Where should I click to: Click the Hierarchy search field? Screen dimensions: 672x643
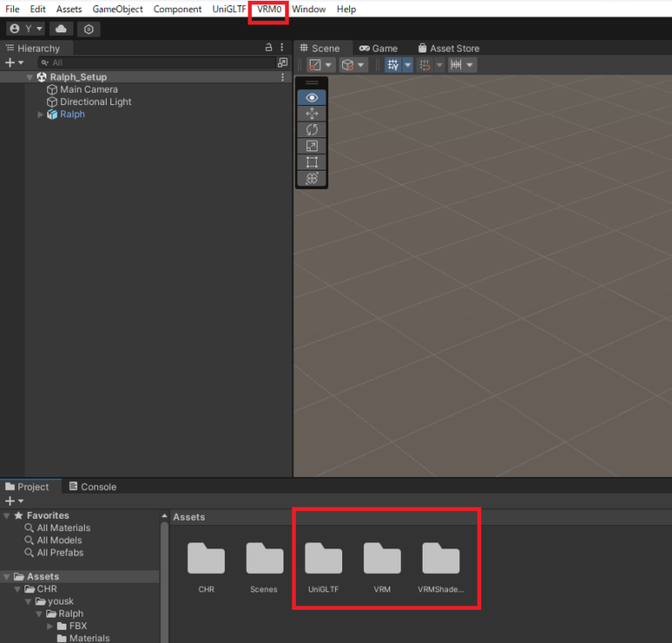tap(157, 63)
